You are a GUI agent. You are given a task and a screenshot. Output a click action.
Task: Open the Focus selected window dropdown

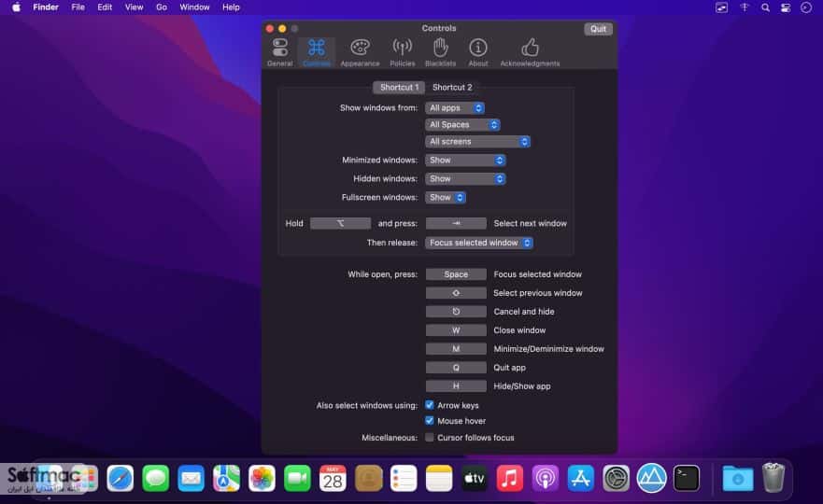click(x=478, y=243)
